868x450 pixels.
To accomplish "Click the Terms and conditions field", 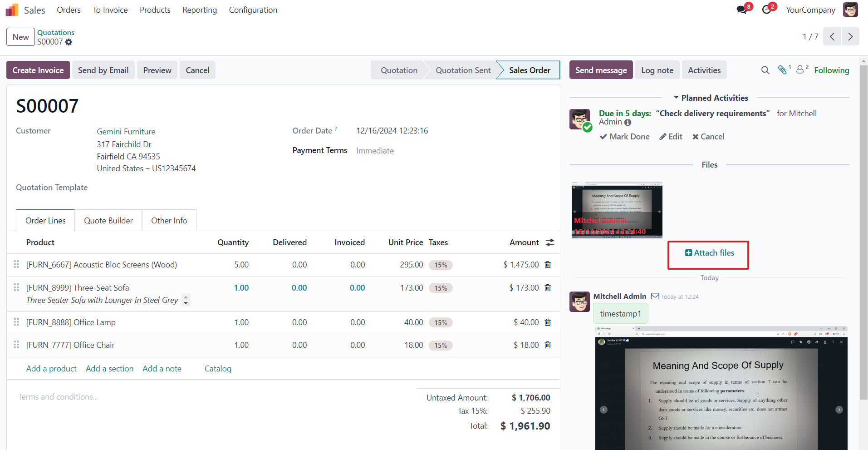I will click(x=211, y=397).
